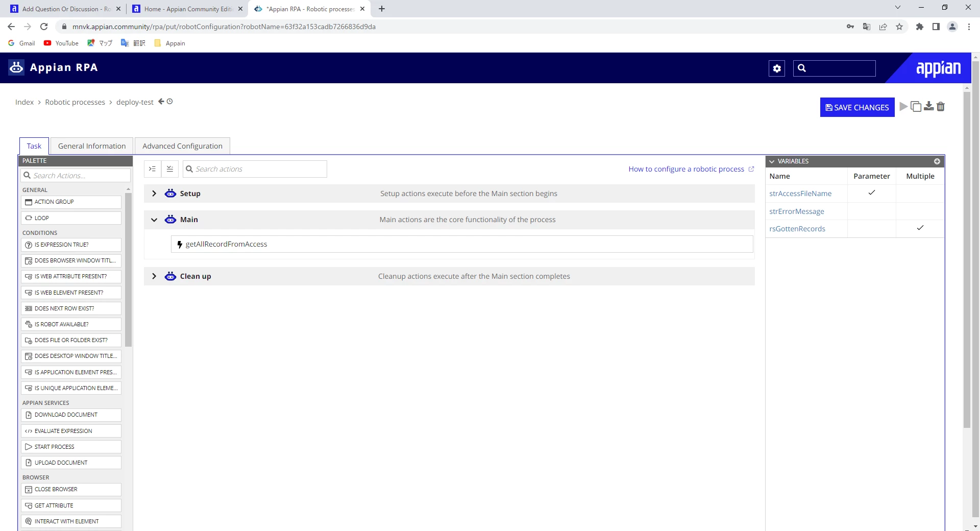Viewport: 980px width, 531px height.
Task: Switch to the Task tab
Action: (34, 146)
